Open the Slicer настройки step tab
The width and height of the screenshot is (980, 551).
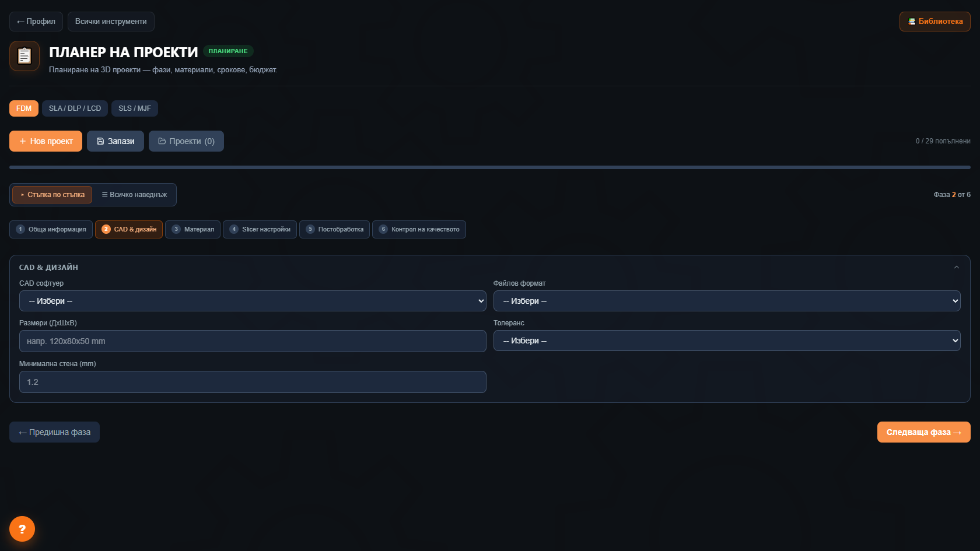click(260, 229)
